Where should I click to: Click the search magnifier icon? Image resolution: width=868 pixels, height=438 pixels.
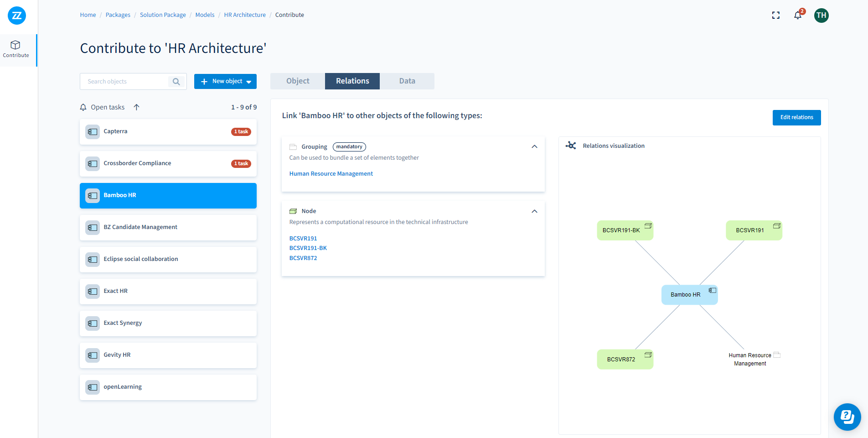pyautogui.click(x=176, y=82)
